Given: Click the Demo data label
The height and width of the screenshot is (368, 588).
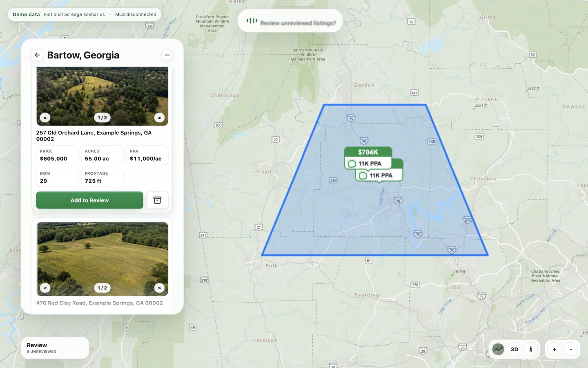Looking at the screenshot, I should [26, 14].
